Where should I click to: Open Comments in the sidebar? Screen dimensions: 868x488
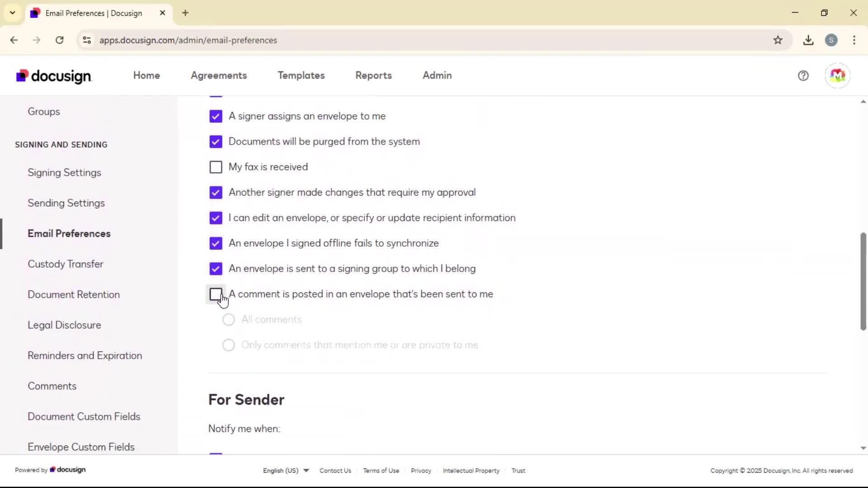click(52, 386)
